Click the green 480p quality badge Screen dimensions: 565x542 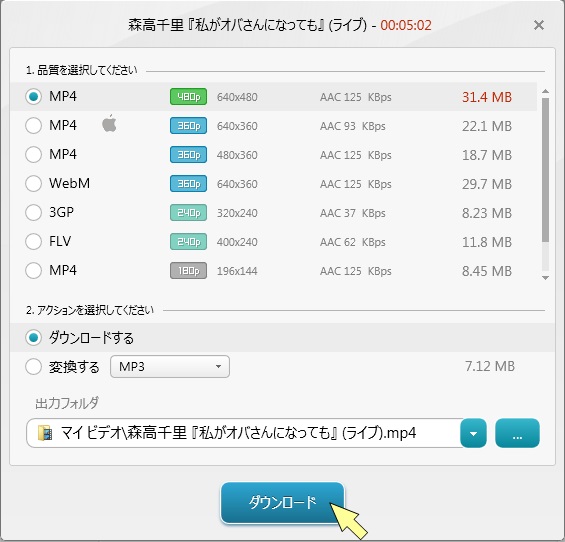188,97
